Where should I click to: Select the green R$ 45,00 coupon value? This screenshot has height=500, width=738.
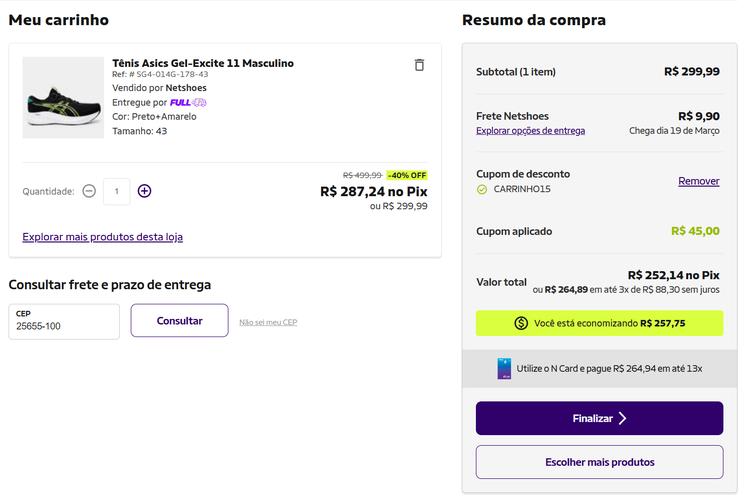(x=695, y=231)
